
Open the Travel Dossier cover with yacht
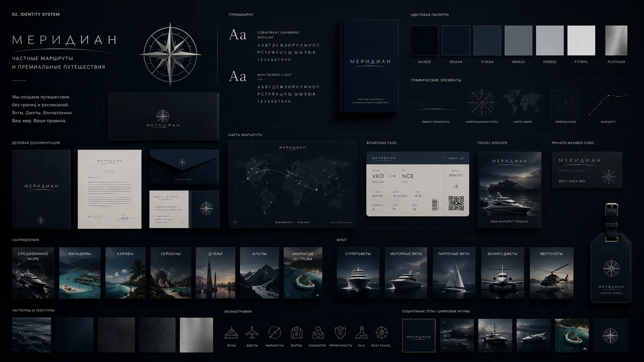(509, 190)
